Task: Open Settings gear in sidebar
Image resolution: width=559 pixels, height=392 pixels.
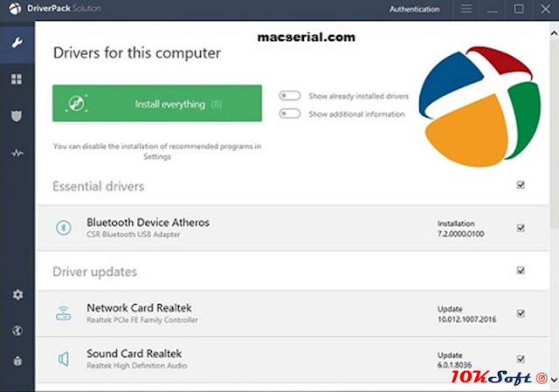Action: [x=17, y=295]
